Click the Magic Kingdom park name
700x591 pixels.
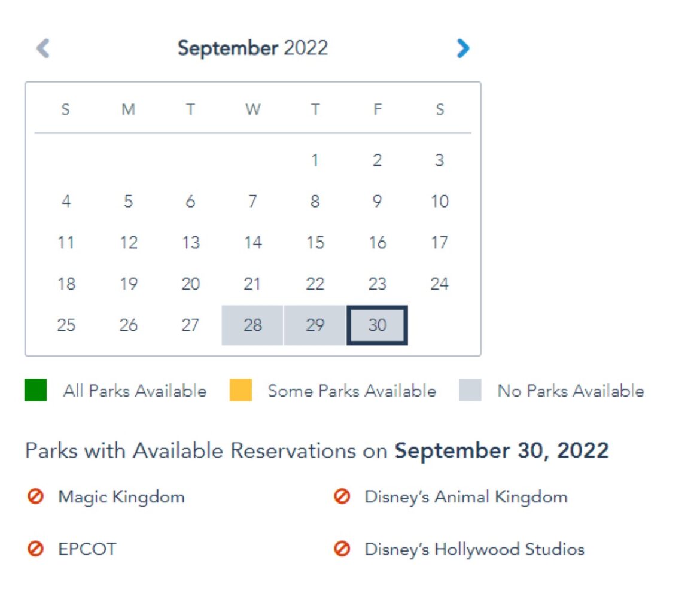pyautogui.click(x=121, y=496)
